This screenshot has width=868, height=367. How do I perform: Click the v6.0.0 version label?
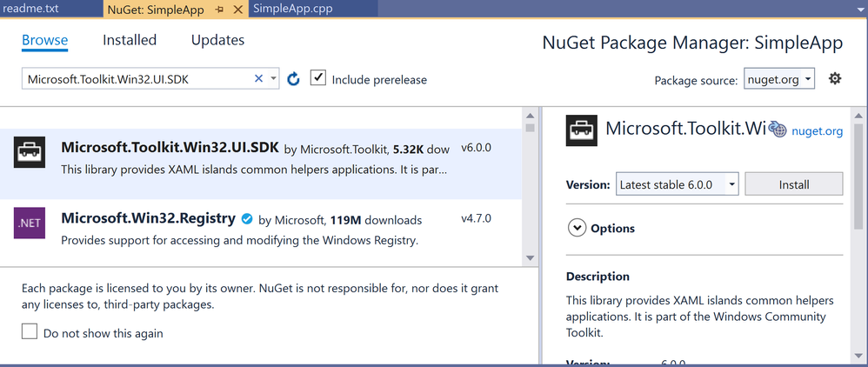(476, 148)
